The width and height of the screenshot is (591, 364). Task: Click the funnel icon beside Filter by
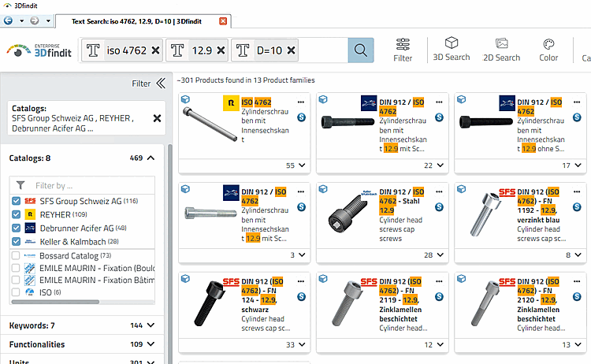click(20, 185)
